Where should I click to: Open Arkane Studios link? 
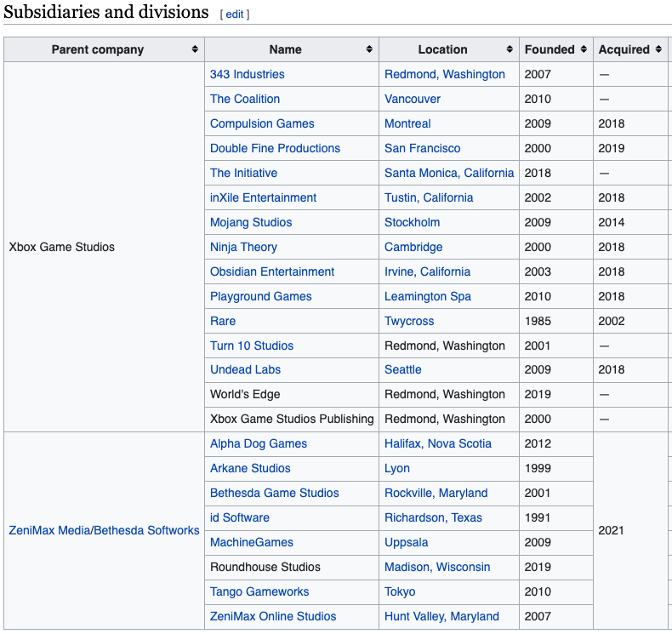coord(250,469)
